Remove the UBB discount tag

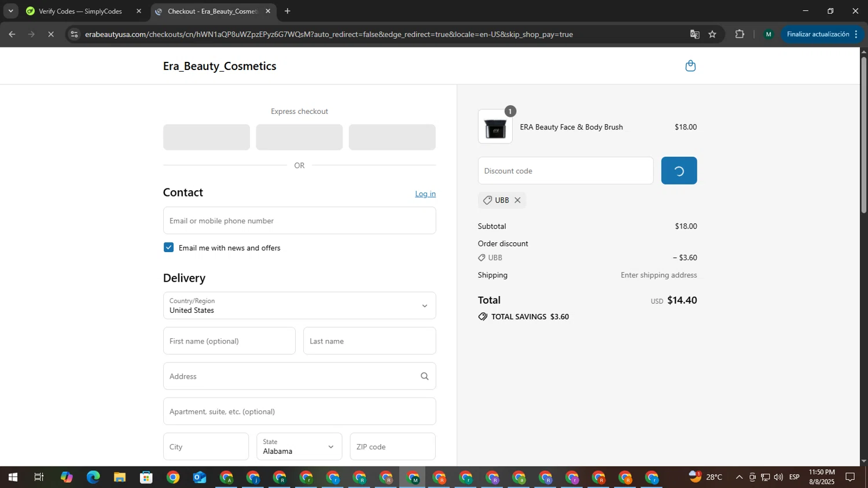tap(517, 200)
